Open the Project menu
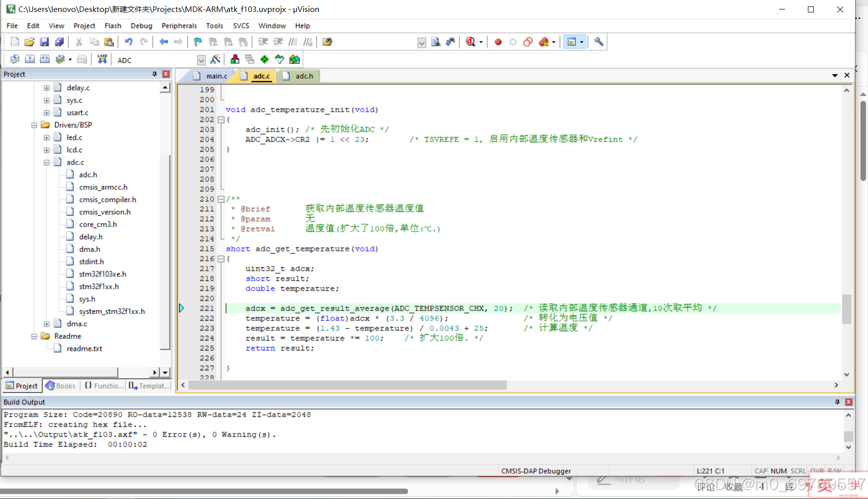The image size is (868, 499). point(84,26)
